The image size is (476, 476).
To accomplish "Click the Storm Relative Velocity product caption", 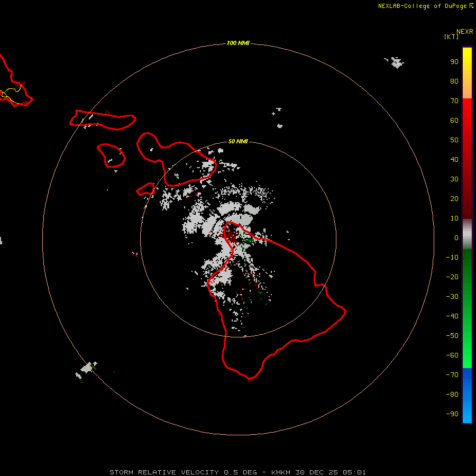I will [x=237, y=472].
